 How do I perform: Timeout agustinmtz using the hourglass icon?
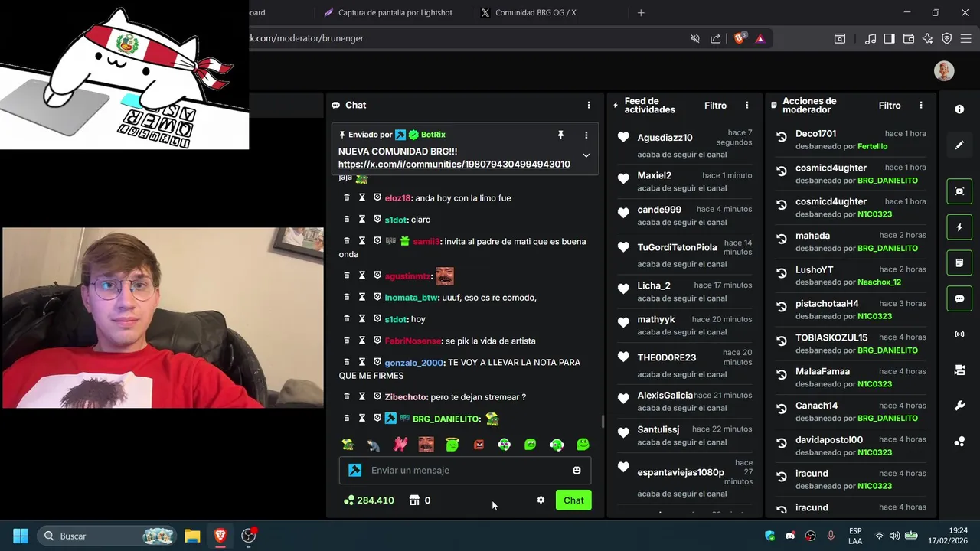coord(362,275)
